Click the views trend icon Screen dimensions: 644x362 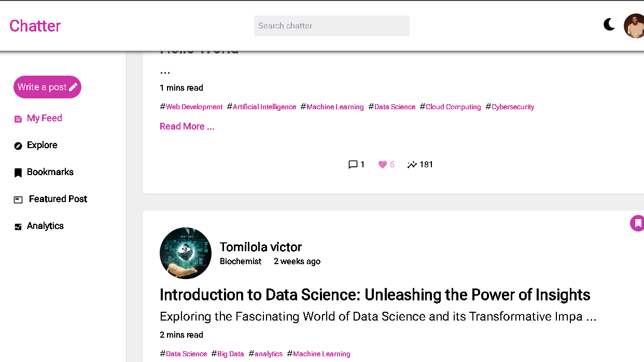coord(412,165)
